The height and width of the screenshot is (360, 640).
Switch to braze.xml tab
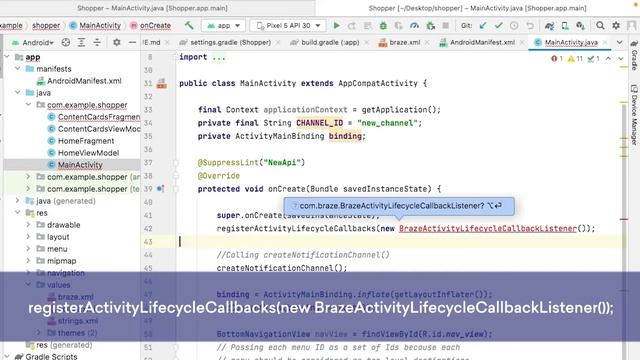404,42
